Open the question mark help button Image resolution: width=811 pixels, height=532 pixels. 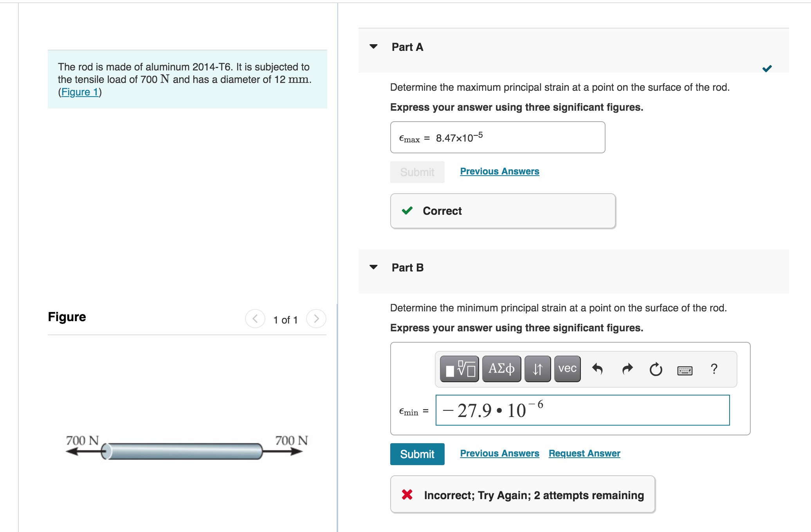[x=714, y=369]
